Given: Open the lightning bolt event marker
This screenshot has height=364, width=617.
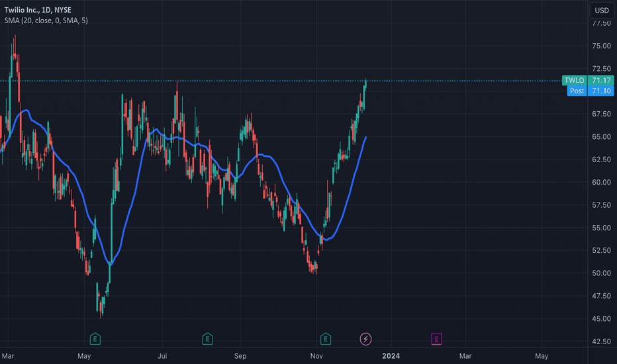Looking at the screenshot, I should click(x=365, y=339).
